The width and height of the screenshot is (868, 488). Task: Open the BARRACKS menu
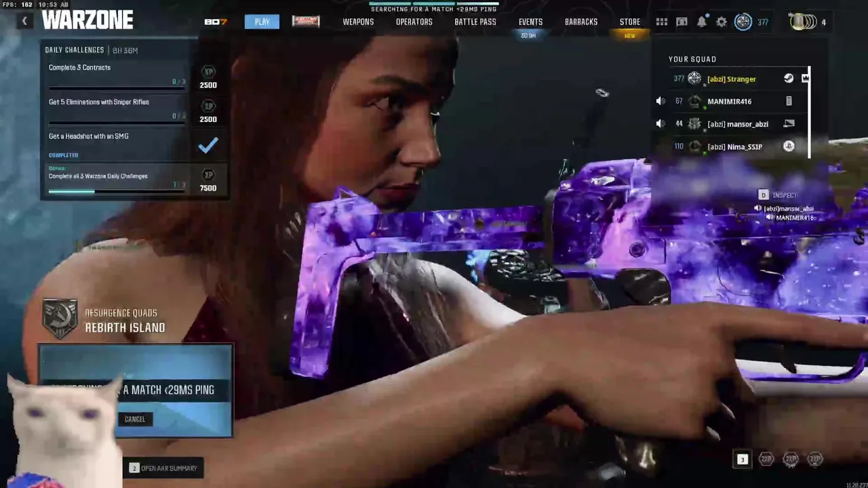[581, 22]
